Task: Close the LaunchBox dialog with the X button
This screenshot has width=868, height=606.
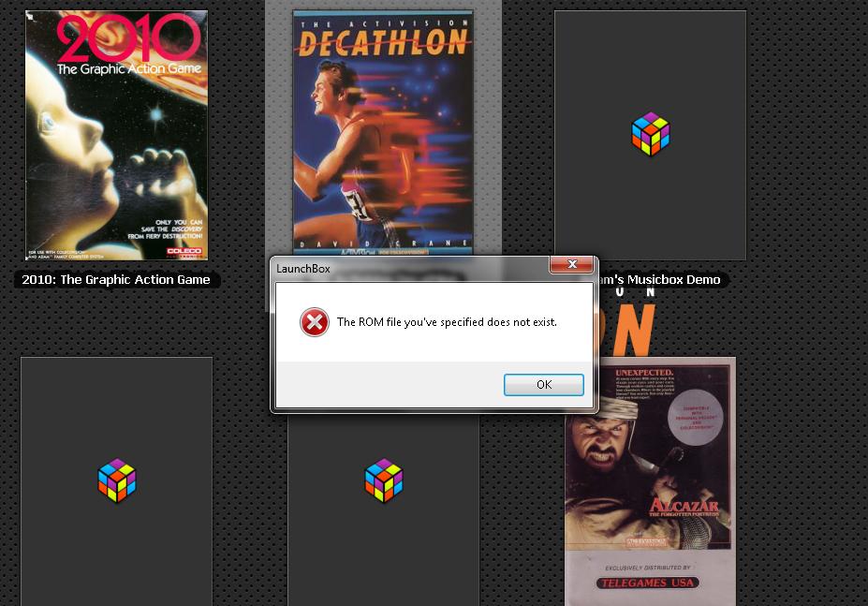Action: click(x=572, y=264)
